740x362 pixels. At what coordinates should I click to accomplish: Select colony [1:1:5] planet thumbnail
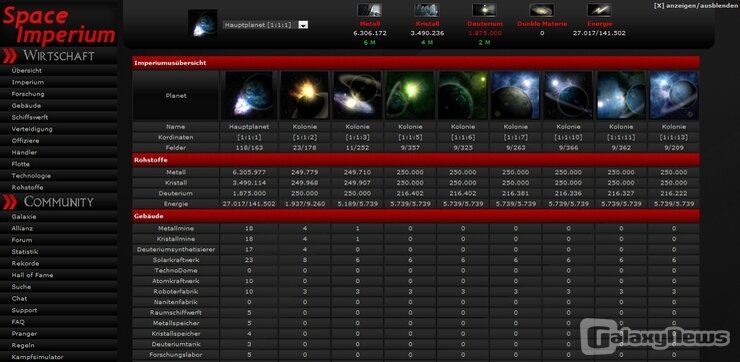point(410,95)
